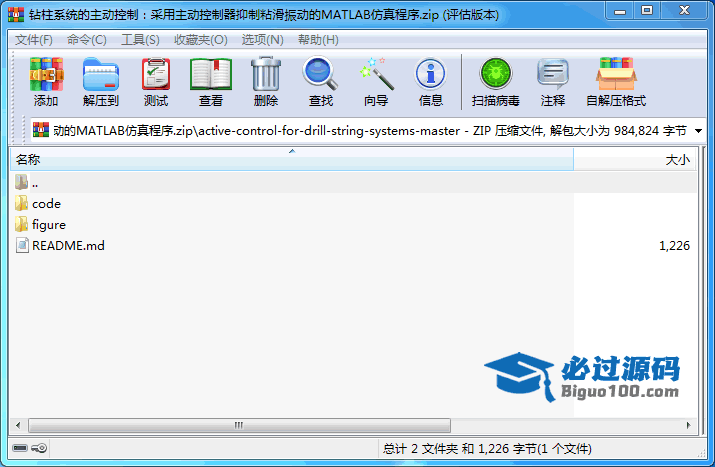Click the archive path text field
Image resolution: width=715 pixels, height=467 pixels.
pyautogui.click(x=369, y=131)
